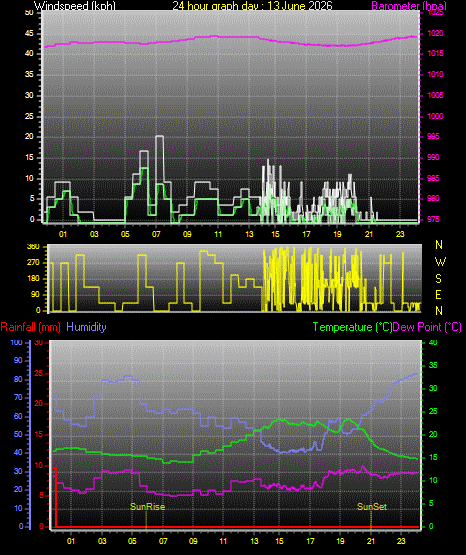Image resolution: width=466 pixels, height=555 pixels.
Task: Click the SunRise marker label
Action: [x=148, y=507]
